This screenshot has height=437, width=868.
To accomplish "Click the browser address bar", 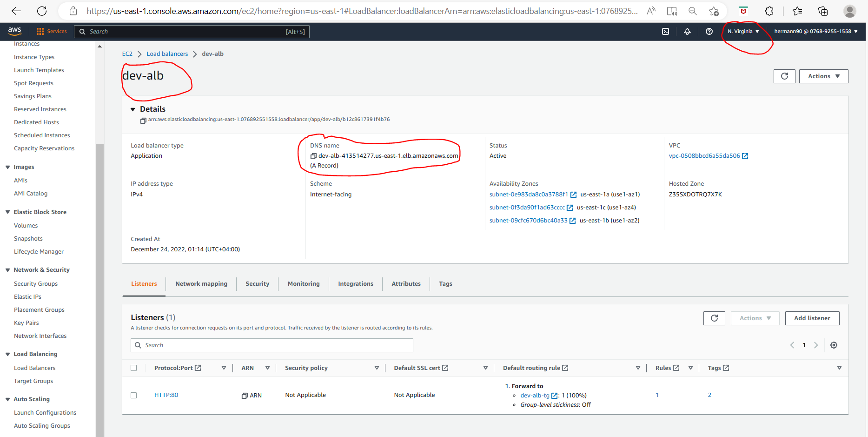I will [362, 11].
